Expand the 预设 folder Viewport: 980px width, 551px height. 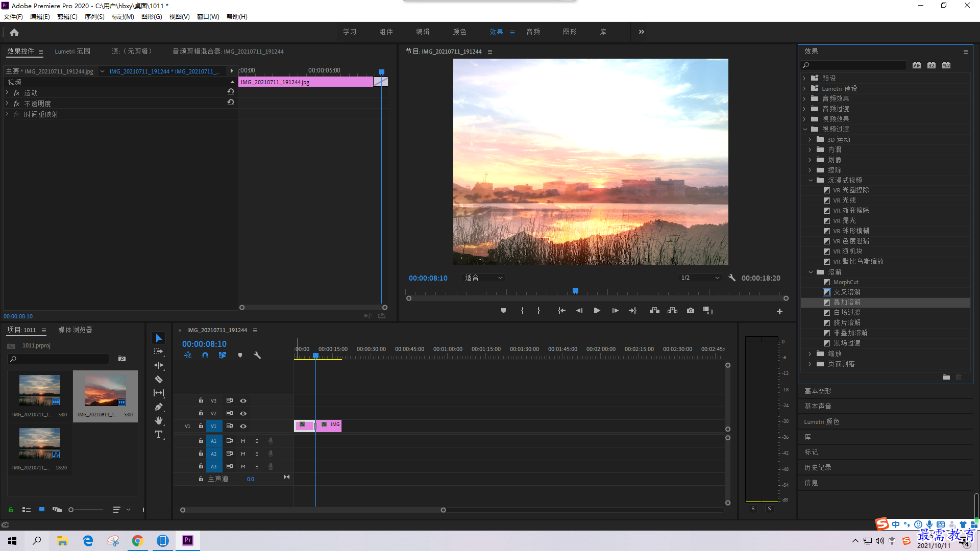click(804, 78)
